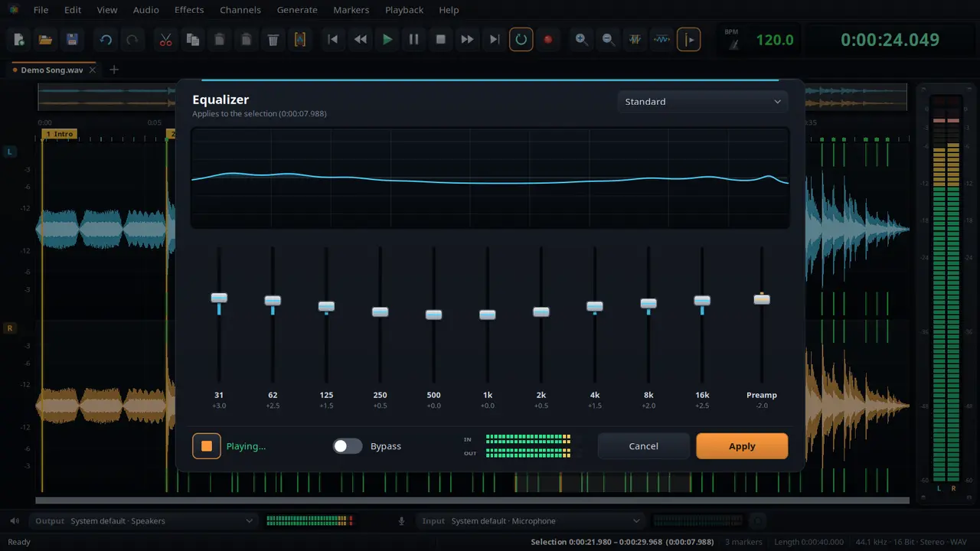Add a new tab with plus button
Viewport: 980px width, 551px height.
coord(114,70)
